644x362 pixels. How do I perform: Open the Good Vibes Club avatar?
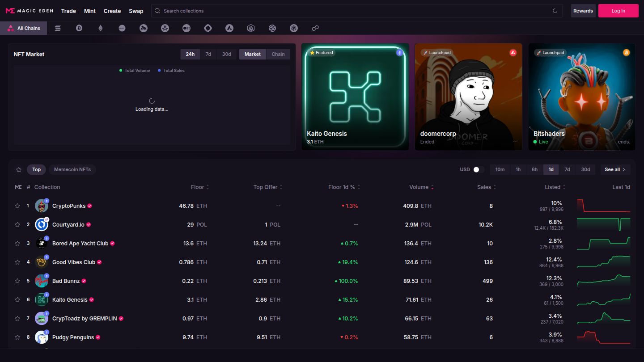[42, 262]
